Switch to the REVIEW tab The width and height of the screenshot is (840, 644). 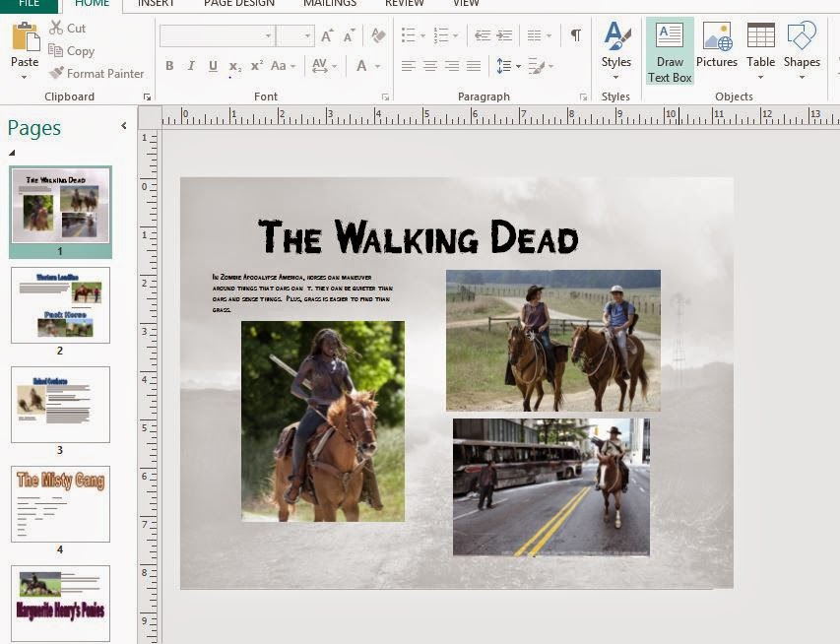tap(405, 4)
